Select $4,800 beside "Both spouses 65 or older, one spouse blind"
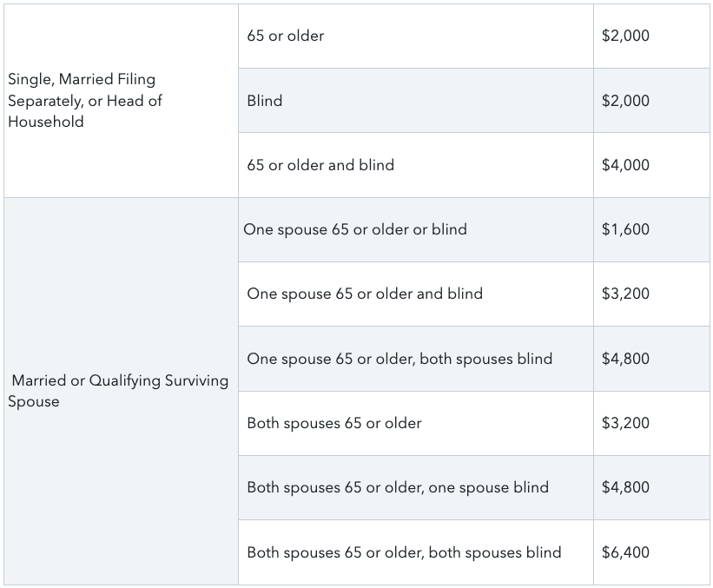This screenshot has width=713, height=588. coord(625,487)
